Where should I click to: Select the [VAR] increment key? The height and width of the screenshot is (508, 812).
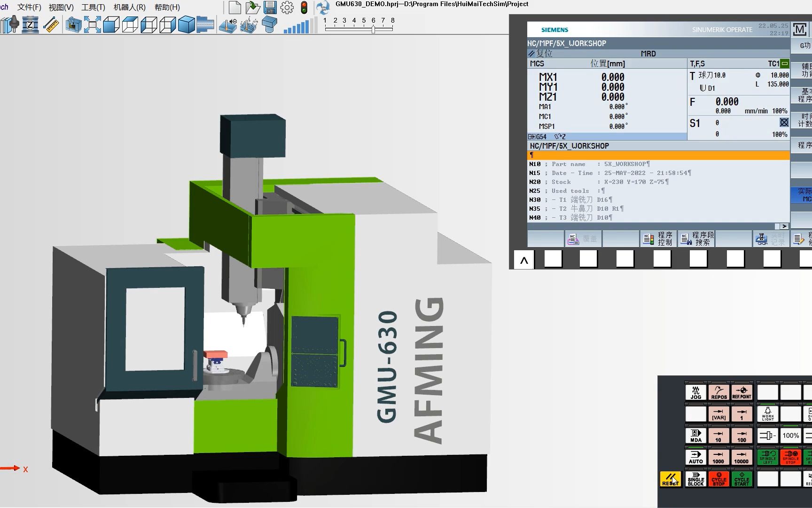(x=719, y=414)
